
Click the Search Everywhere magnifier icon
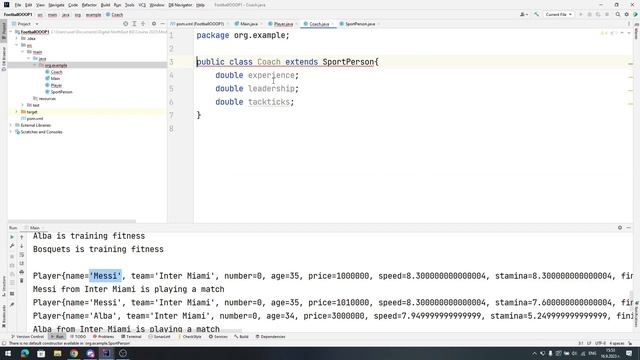[x=618, y=14]
